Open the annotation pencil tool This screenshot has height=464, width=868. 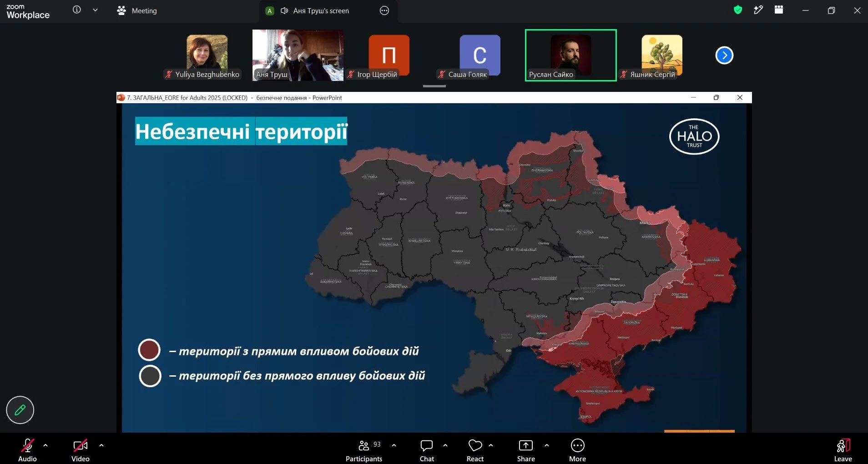[x=20, y=410]
